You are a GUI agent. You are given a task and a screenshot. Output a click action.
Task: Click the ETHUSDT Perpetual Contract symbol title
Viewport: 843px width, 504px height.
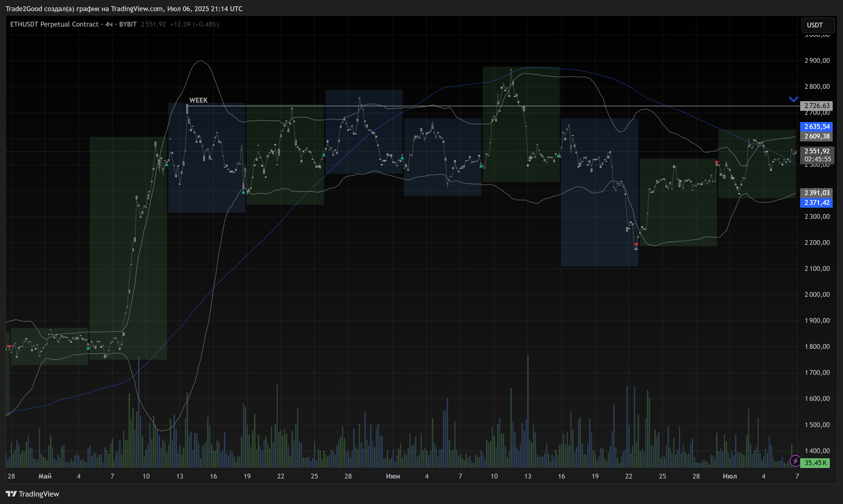tap(54, 24)
